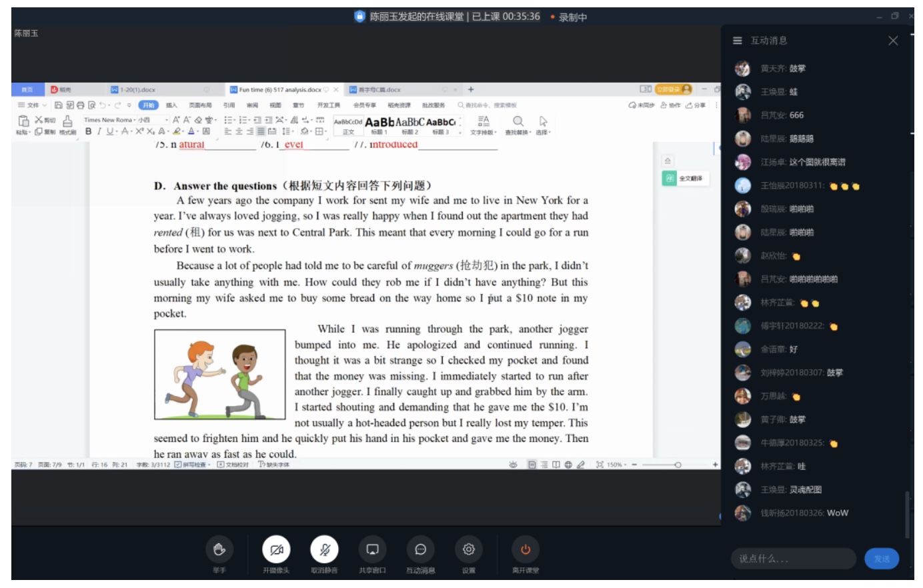Viewport: 923px width, 588px height.
Task: Click the cut (剪切) scissors icon
Action: tap(39, 120)
